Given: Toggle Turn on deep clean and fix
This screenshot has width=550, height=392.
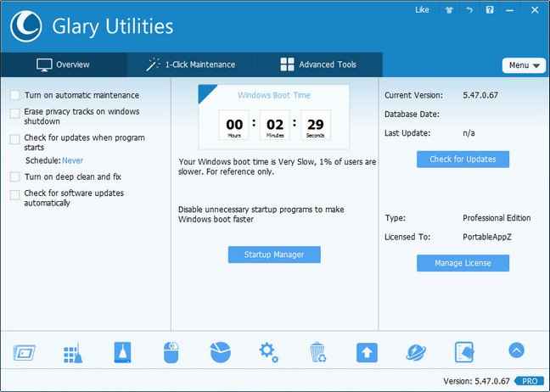Looking at the screenshot, I should [x=14, y=177].
